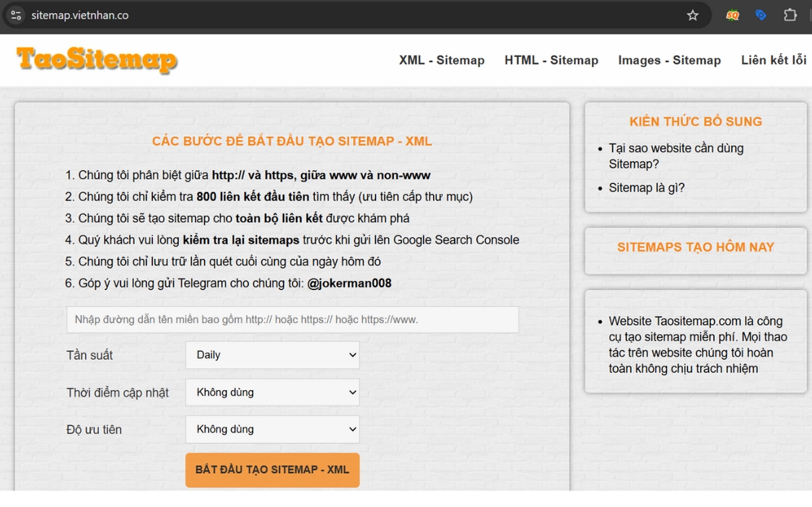Bookmark this page with the star icon
Image resolution: width=812 pixels, height=507 pixels.
click(x=692, y=16)
